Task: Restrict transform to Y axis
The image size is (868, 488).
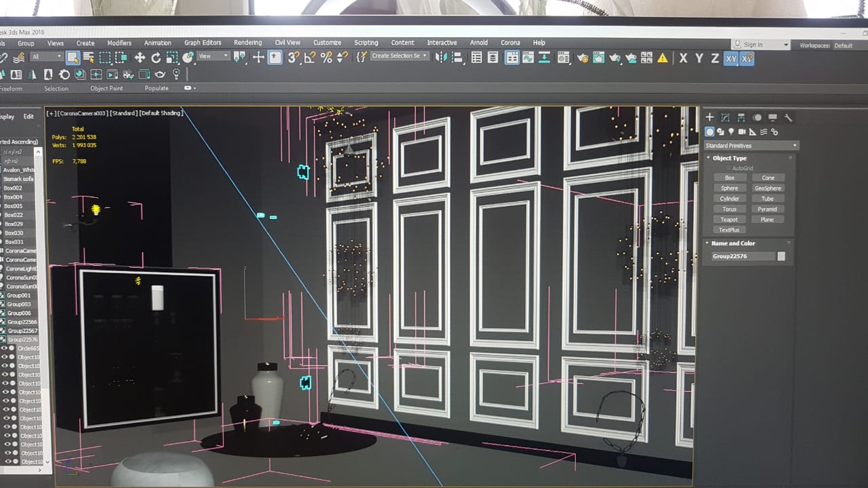Action: [699, 59]
